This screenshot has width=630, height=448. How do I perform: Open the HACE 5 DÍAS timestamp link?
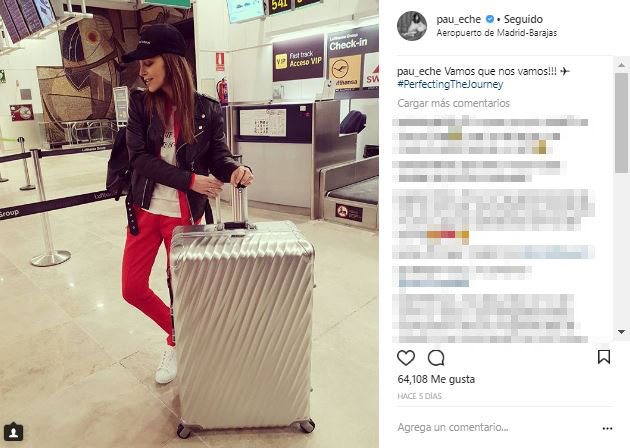[419, 396]
